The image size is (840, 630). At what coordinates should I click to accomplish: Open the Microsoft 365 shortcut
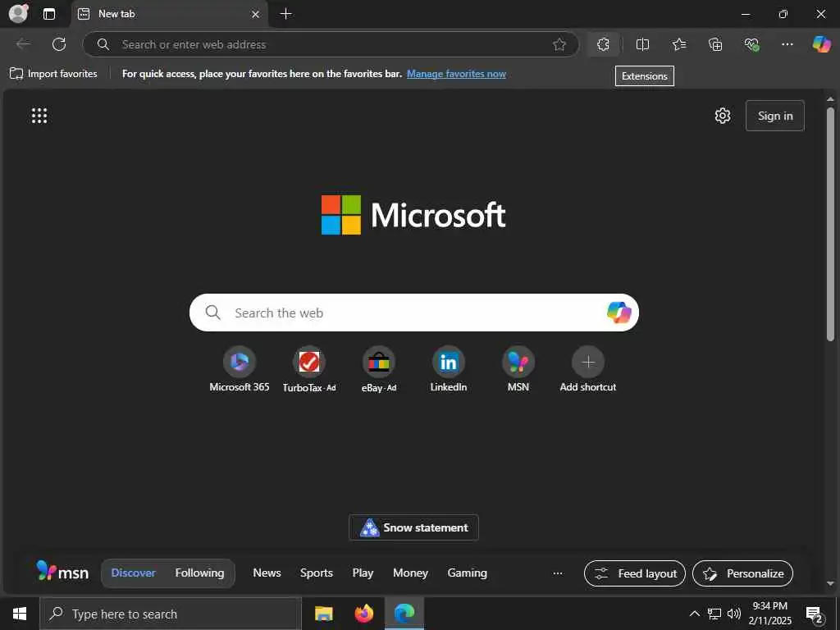click(x=240, y=370)
